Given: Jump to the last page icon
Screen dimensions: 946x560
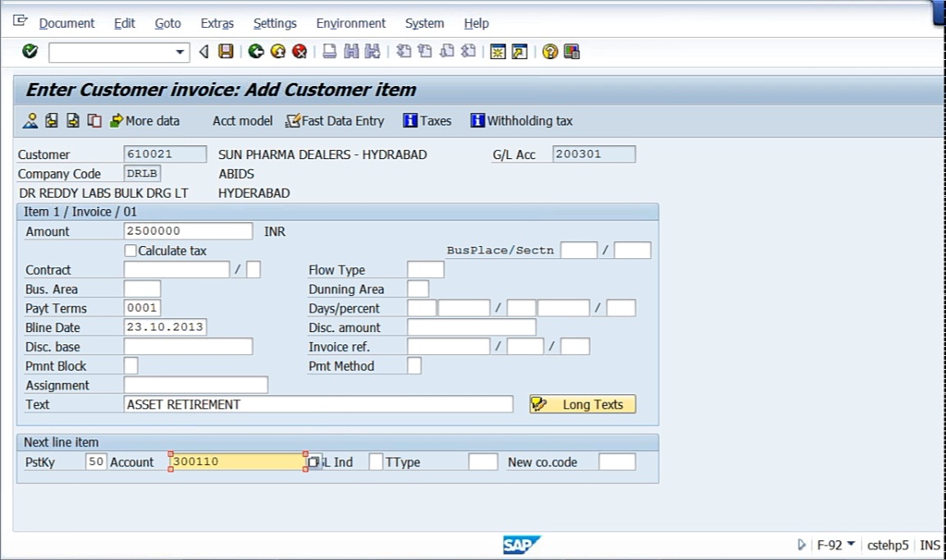Looking at the screenshot, I should [x=468, y=52].
